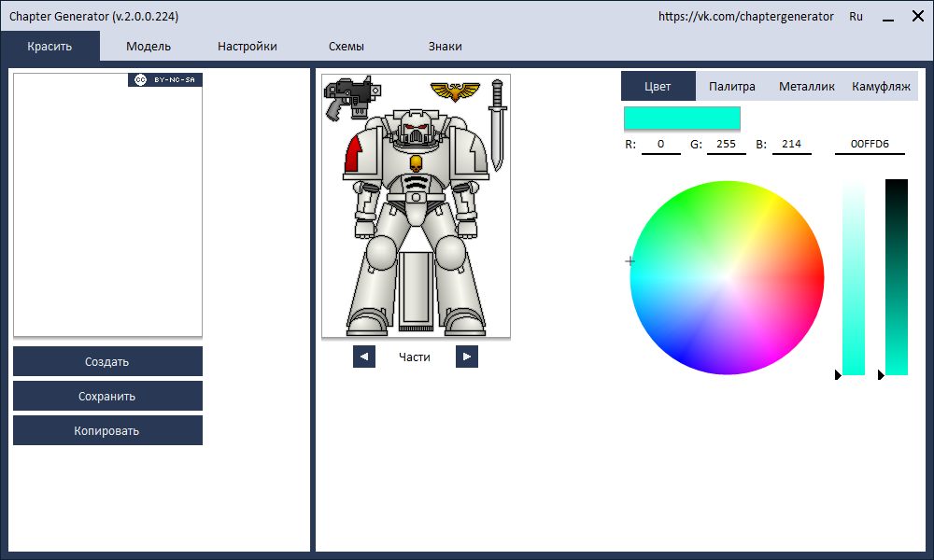Click the empty preview canvas
This screenshot has width=934, height=560.
107,204
